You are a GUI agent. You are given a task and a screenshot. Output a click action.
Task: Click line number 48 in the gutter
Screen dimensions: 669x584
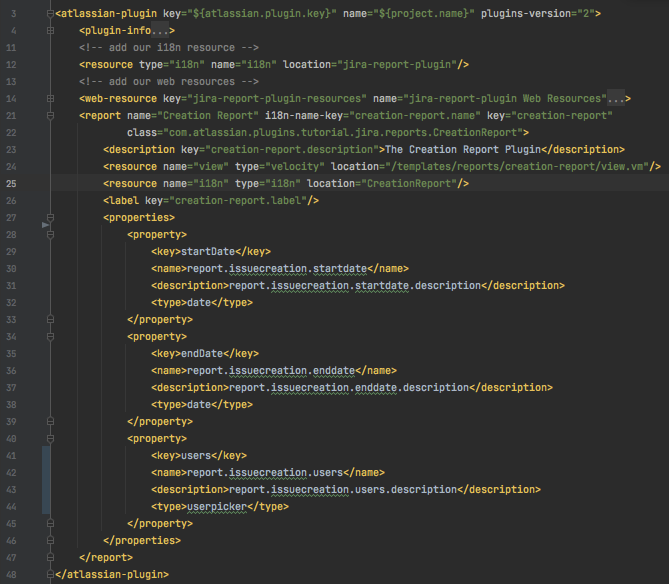point(12,575)
